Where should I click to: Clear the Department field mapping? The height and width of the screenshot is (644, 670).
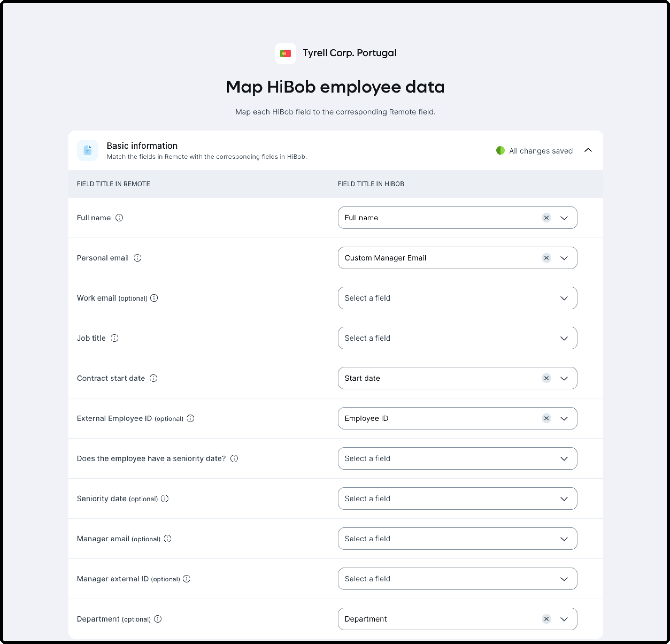pos(546,619)
